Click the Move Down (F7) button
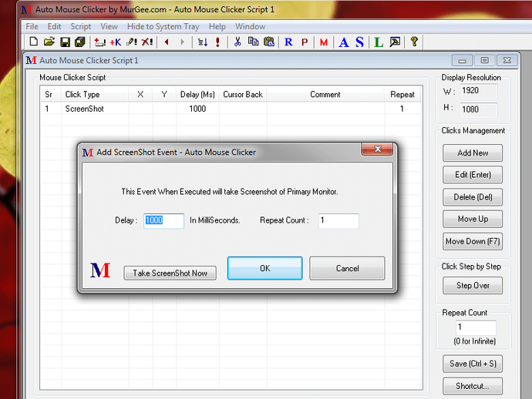Viewport: 532px width, 399px height. pyautogui.click(x=473, y=241)
